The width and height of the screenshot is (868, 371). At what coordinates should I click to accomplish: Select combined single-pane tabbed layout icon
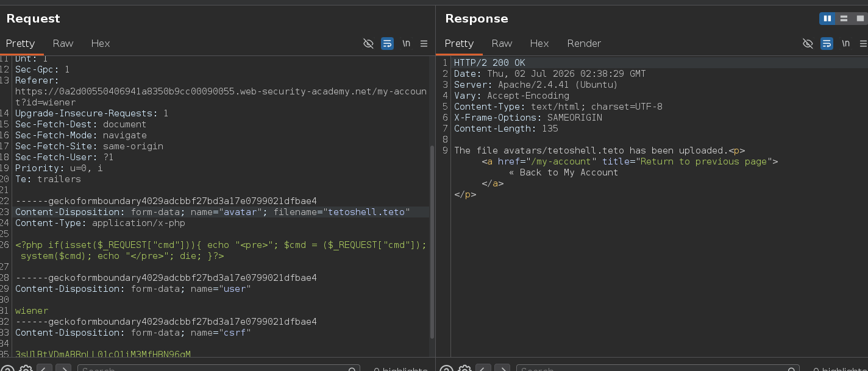[860, 18]
